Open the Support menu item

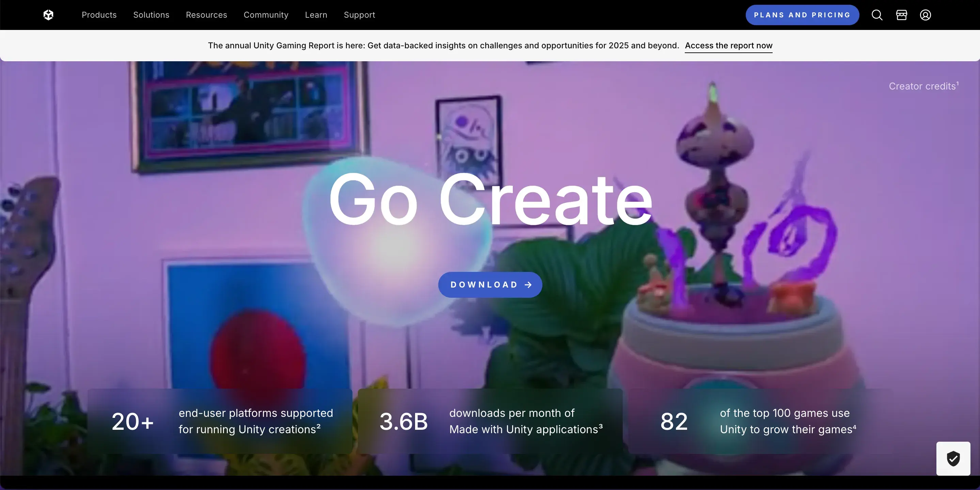[x=359, y=15]
